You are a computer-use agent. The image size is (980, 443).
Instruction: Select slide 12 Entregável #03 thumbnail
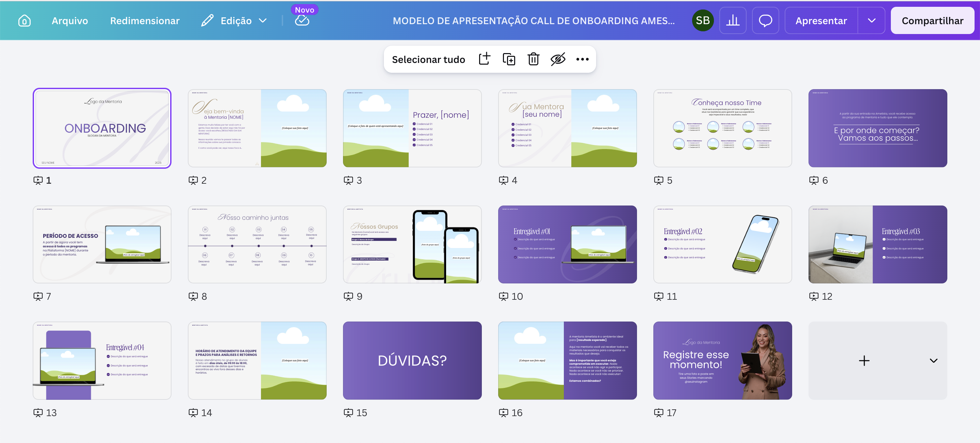pos(878,245)
